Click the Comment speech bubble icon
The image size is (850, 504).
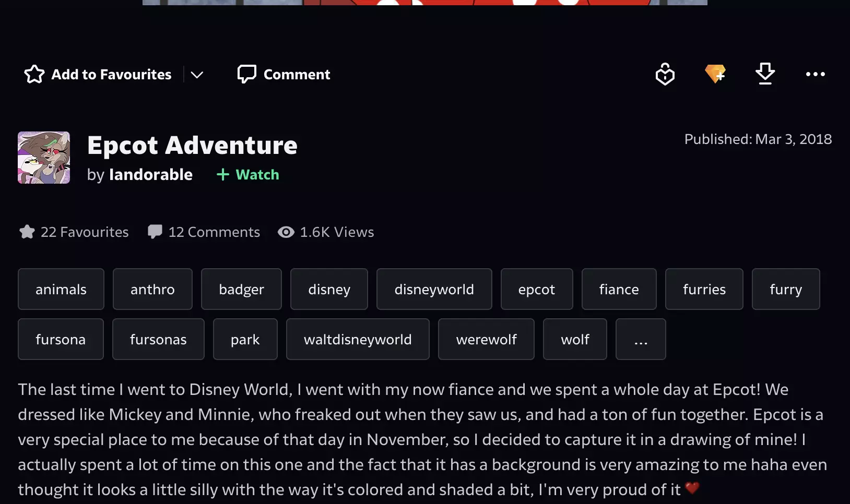point(246,74)
